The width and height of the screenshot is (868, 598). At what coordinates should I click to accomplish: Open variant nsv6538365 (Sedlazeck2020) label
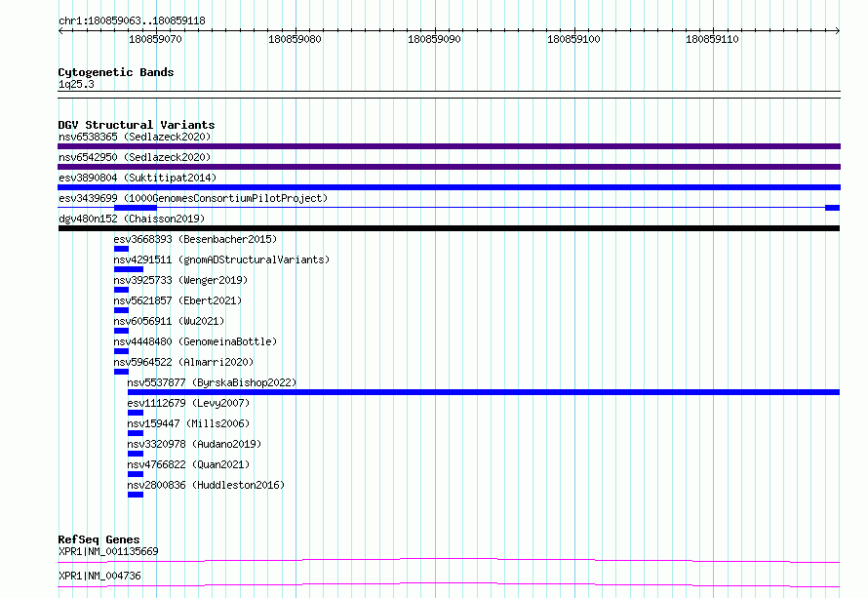point(135,137)
